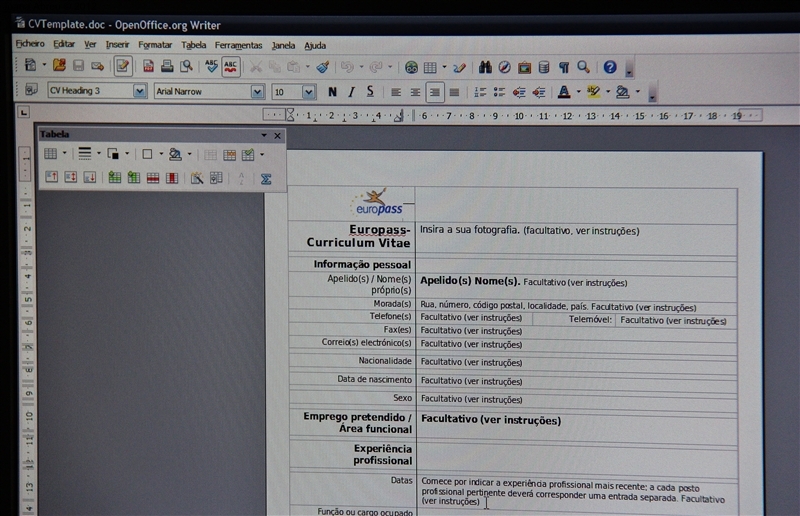Open the Formatar menu

click(155, 45)
